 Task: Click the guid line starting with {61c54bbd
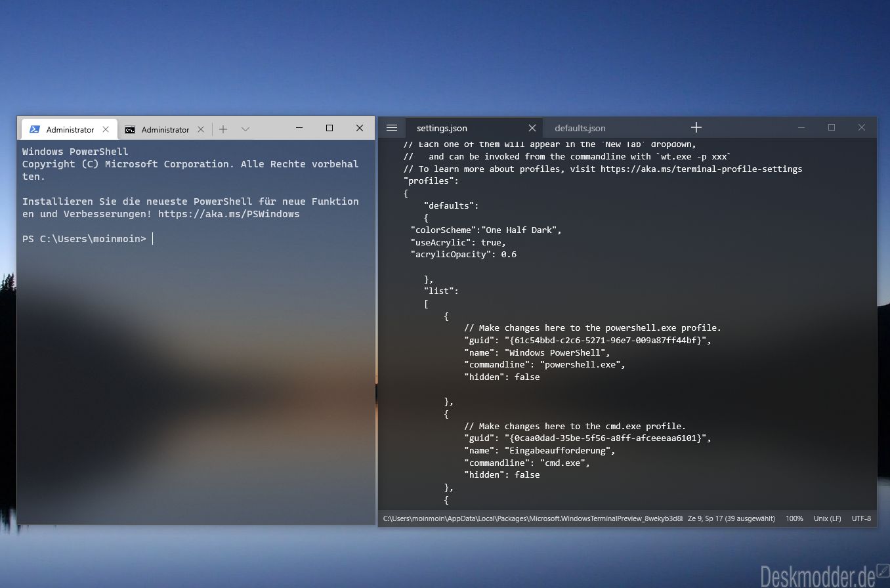(587, 341)
